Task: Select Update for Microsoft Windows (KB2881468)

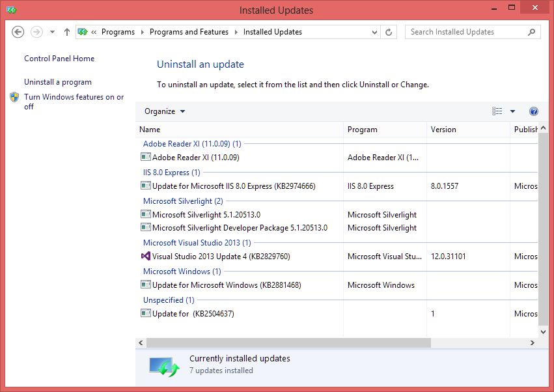Action: (x=337, y=285)
